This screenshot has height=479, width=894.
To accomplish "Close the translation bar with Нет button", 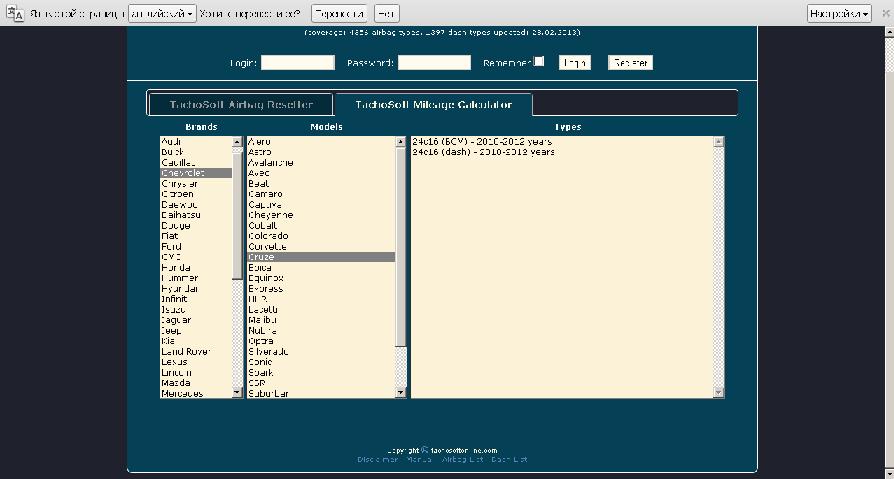I will click(386, 14).
